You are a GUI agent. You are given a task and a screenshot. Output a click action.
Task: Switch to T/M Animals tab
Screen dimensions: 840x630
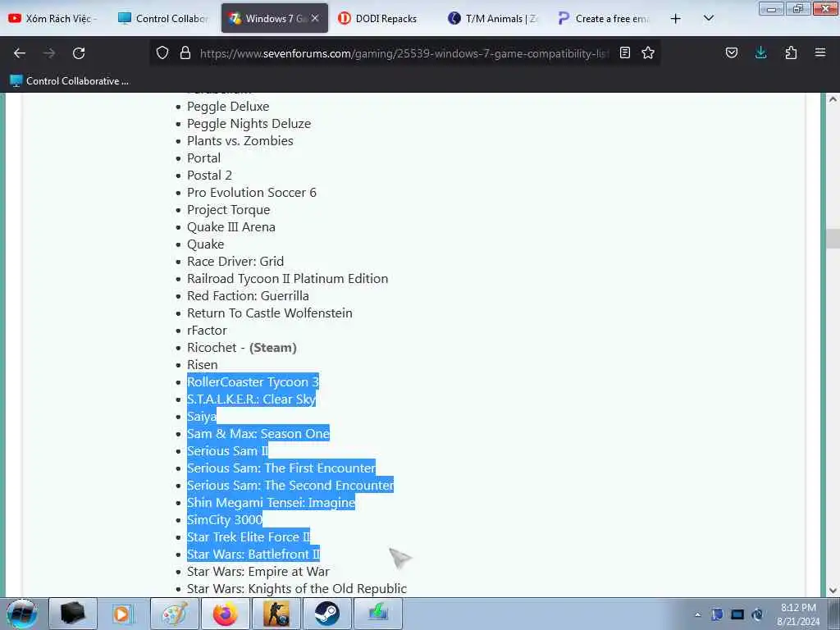pyautogui.click(x=493, y=18)
